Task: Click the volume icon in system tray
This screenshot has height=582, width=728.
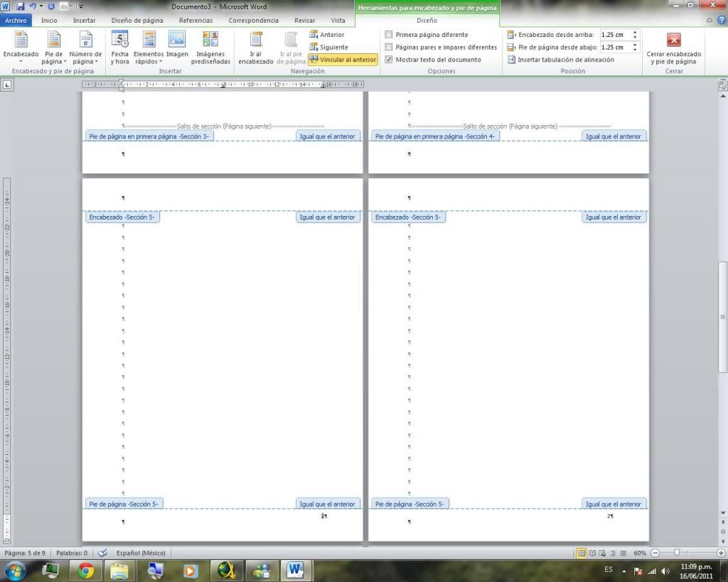Action: tap(665, 571)
